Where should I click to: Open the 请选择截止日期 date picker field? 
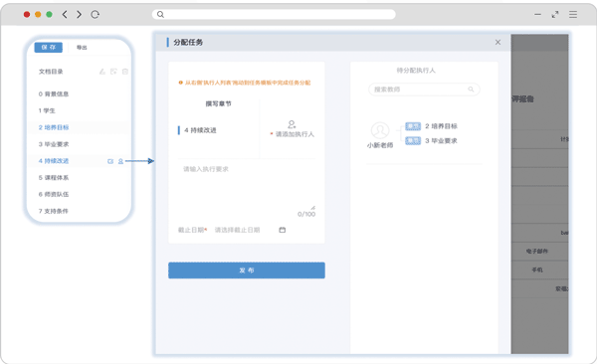[x=250, y=230]
